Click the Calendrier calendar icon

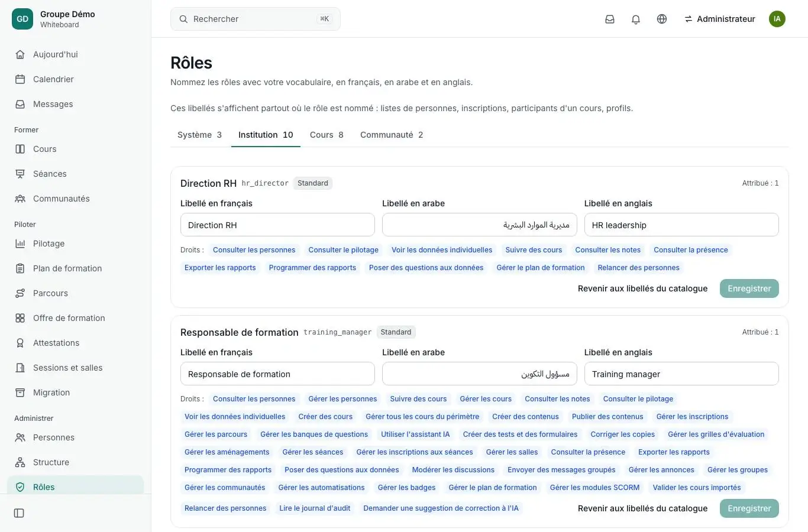pyautogui.click(x=20, y=79)
